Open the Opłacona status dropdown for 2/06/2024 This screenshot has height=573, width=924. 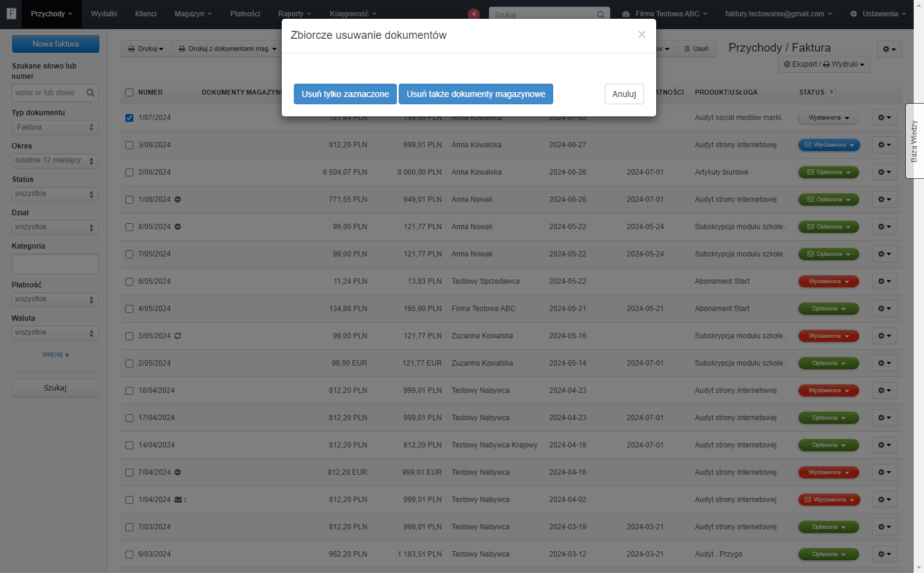pos(829,172)
